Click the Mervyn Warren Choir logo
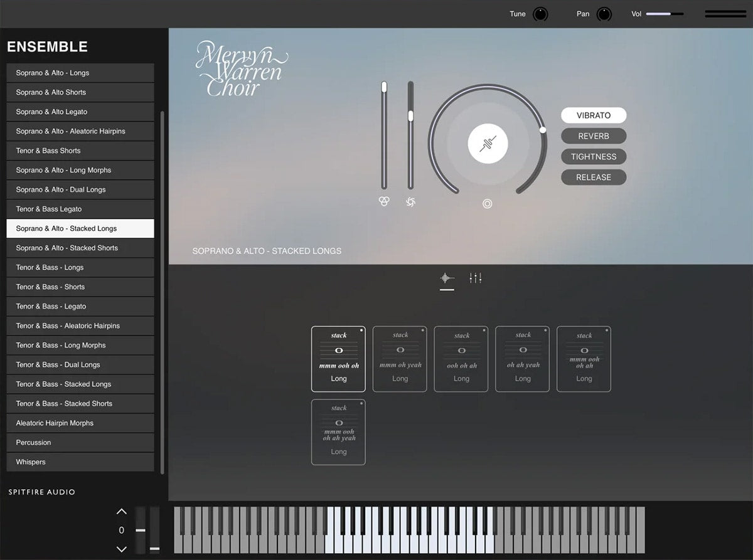 click(x=240, y=69)
